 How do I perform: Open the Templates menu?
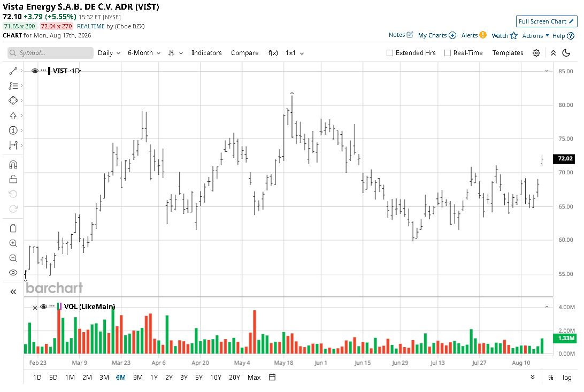click(x=508, y=53)
